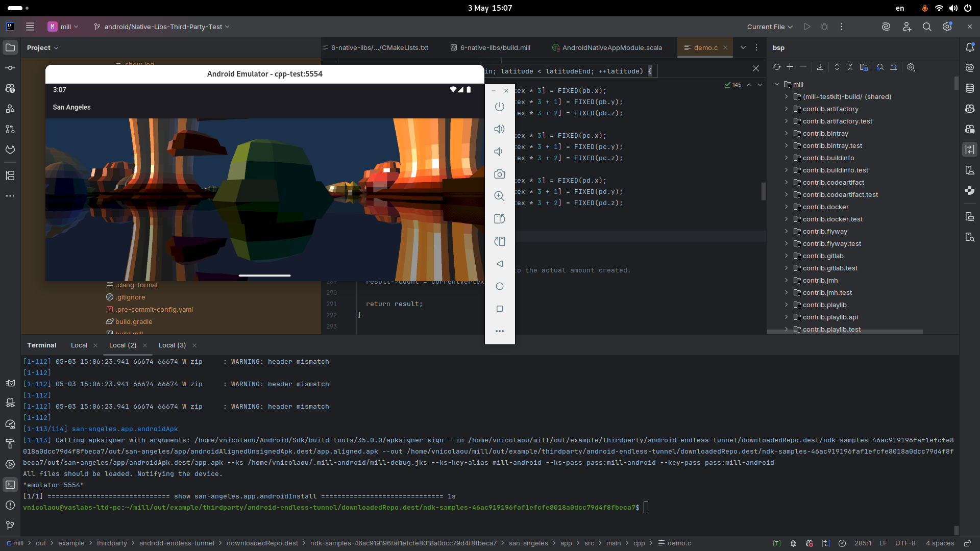
Task: Switch to 6-native-libs/build.mill tab
Action: (490, 47)
